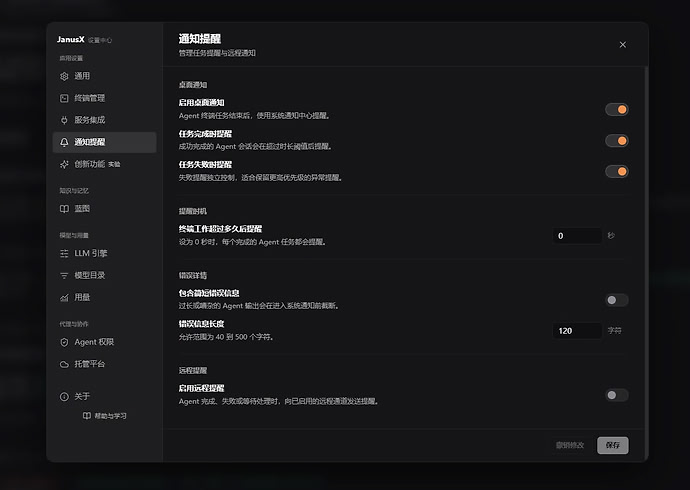The height and width of the screenshot is (490, 690).
Task: Click the 错误信息长度 input showing 120
Action: pos(577,331)
